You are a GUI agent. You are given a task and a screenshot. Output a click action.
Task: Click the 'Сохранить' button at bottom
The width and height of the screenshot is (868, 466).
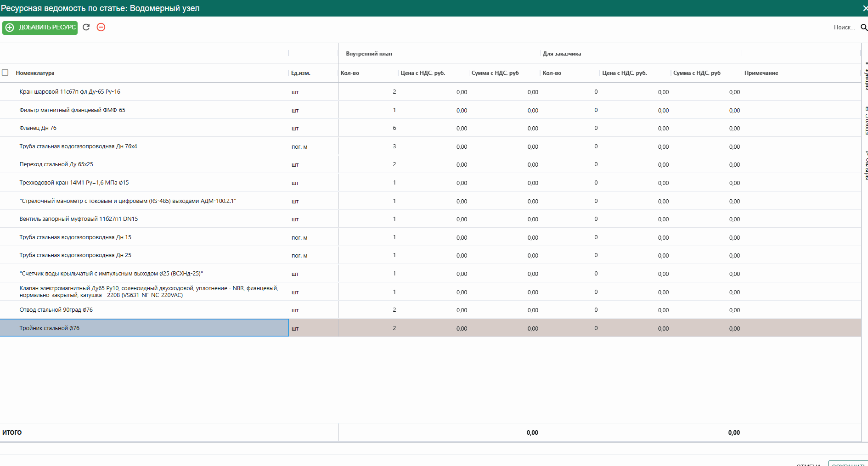pos(848,464)
